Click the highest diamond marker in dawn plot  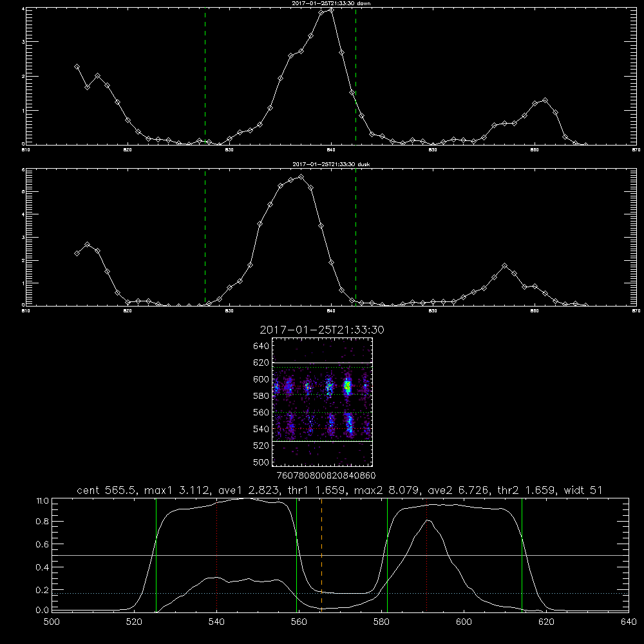click(x=331, y=10)
